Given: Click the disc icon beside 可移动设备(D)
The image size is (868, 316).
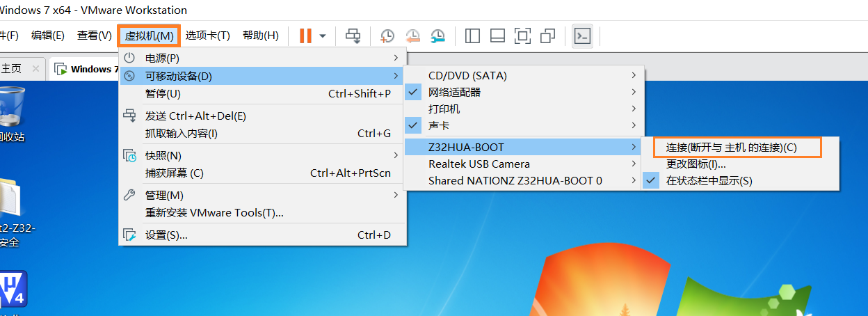Looking at the screenshot, I should [129, 76].
